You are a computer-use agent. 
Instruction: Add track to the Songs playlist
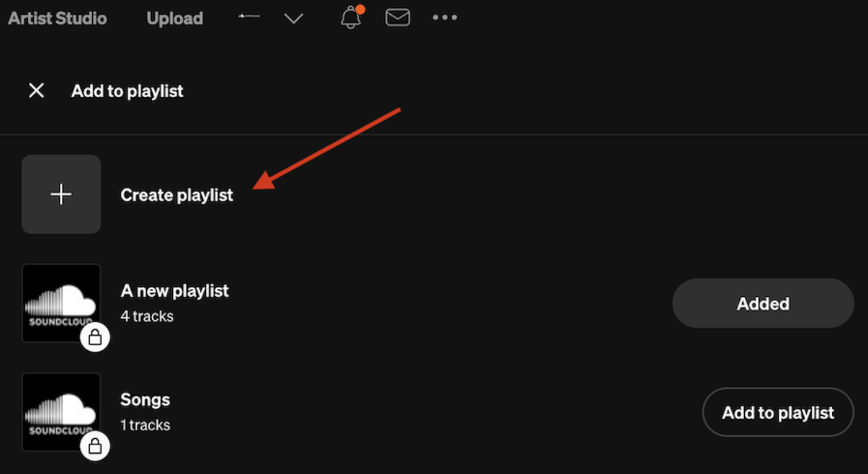click(778, 412)
